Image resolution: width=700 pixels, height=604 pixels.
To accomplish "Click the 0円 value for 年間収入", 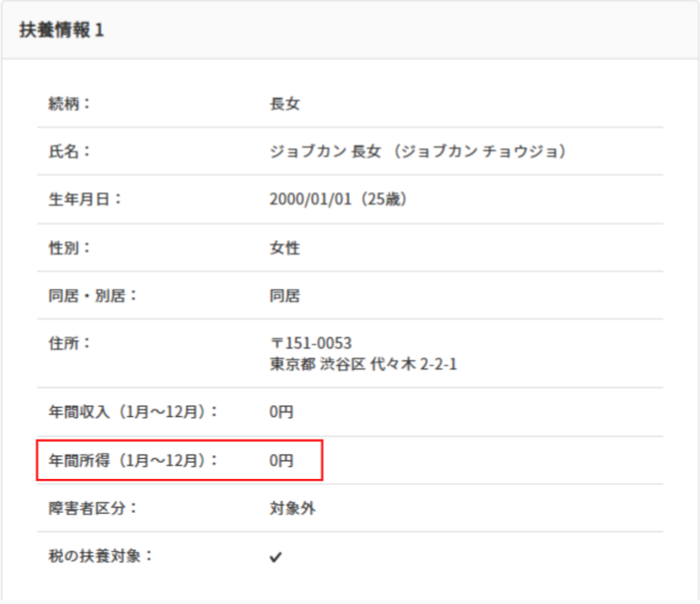I will point(281,412).
